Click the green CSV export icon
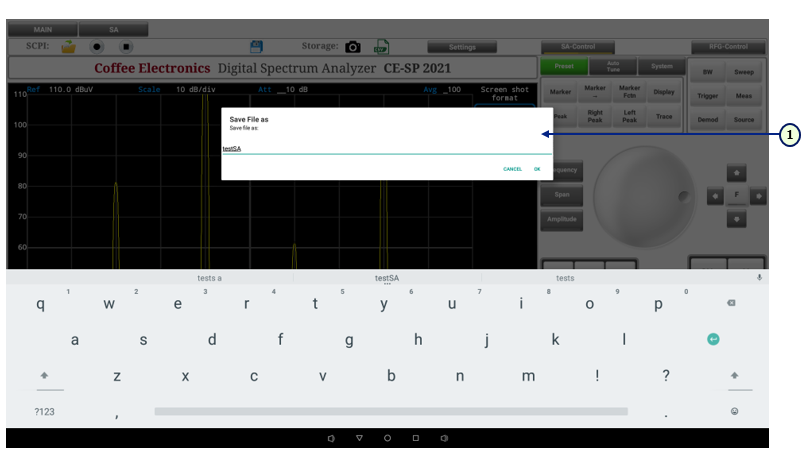The height and width of the screenshot is (457, 809). pos(381,47)
